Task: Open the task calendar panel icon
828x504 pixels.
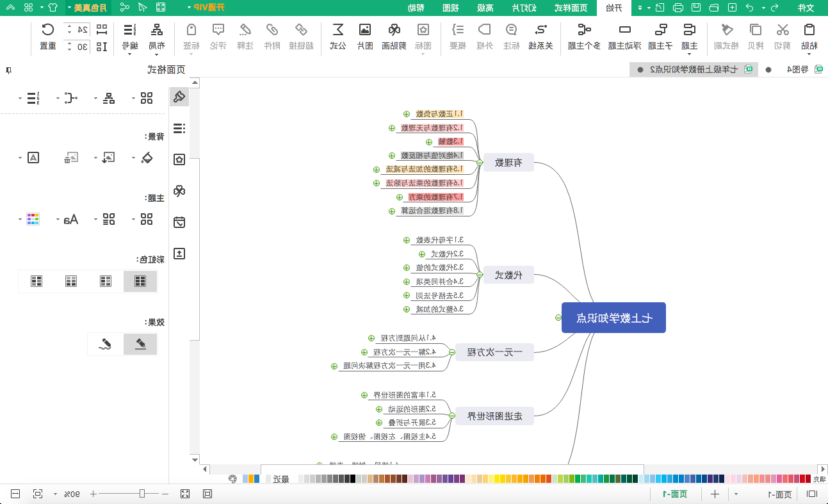Action: pos(179,222)
